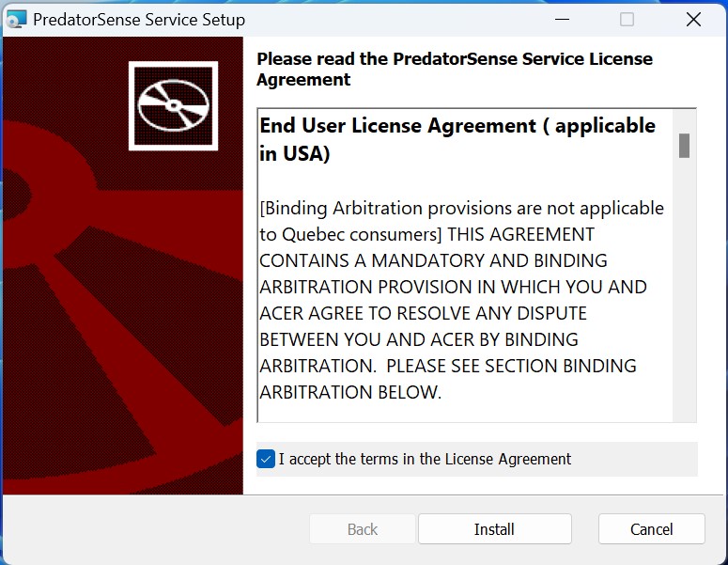Minimize the PredatorSense Service Setup window
Viewport: 728px width, 565px height.
561,19
